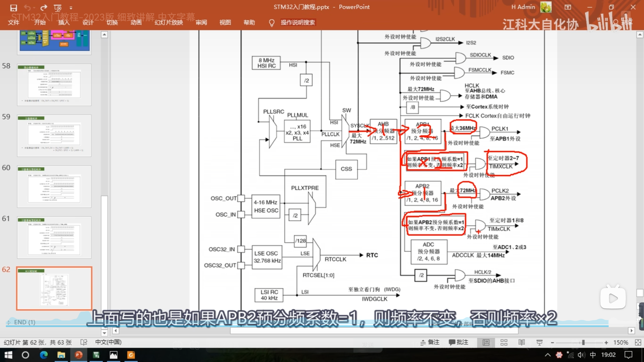Select slide 60 thumbnail

point(54,187)
